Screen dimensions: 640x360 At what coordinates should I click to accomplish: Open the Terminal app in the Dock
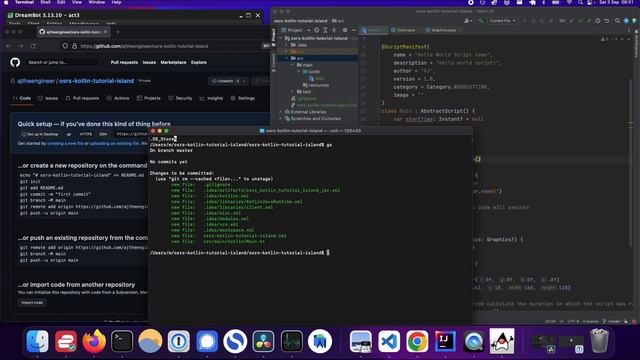(122, 341)
